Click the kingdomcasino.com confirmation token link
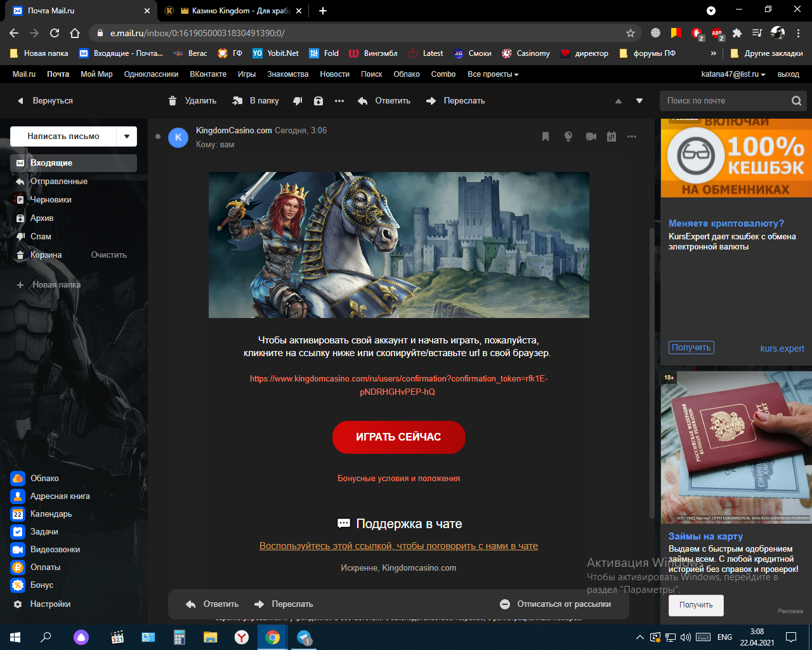812x650 pixels. (x=398, y=385)
